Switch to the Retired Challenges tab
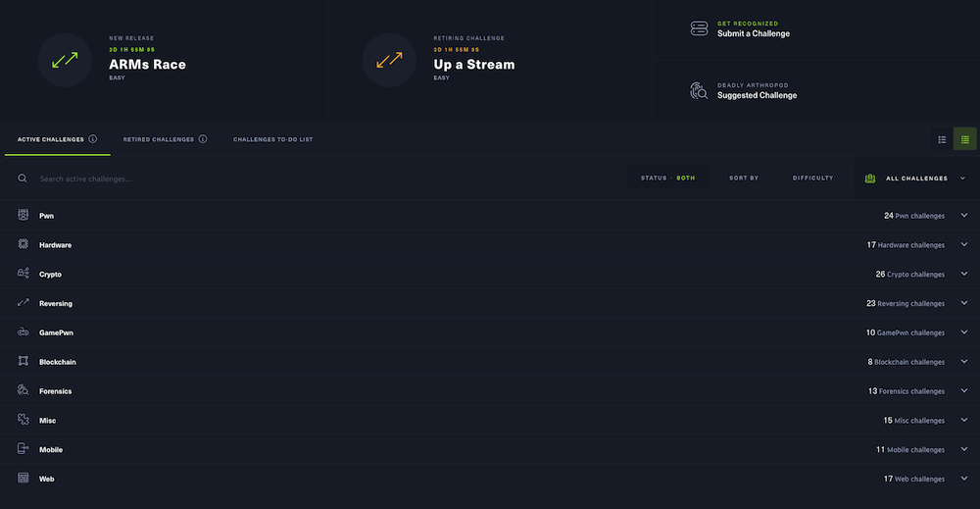 159,139
